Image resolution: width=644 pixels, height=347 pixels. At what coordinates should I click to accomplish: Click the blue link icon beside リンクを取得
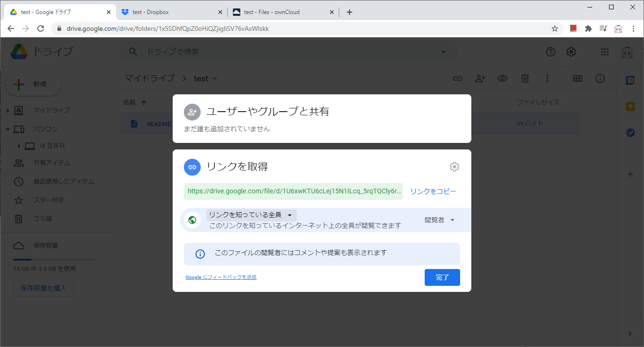[x=192, y=167]
